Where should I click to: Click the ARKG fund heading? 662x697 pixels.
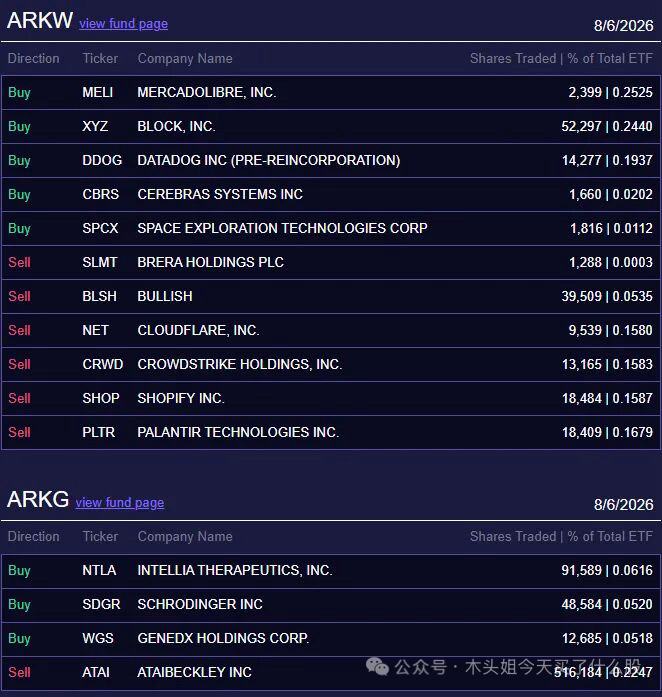pyautogui.click(x=38, y=499)
